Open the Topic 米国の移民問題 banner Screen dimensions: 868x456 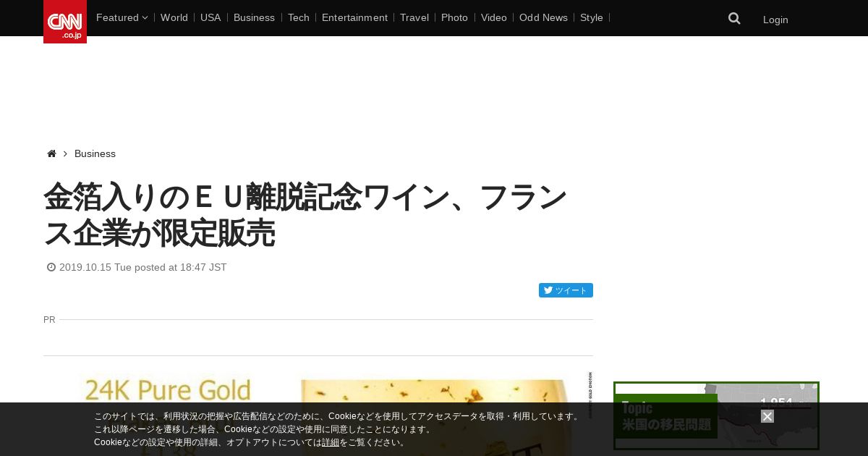pyautogui.click(x=716, y=415)
